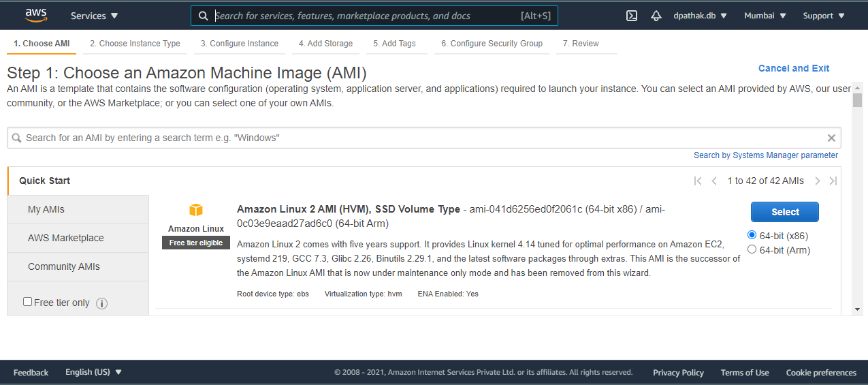
Task: Expand the Services dropdown menu
Action: [x=94, y=16]
